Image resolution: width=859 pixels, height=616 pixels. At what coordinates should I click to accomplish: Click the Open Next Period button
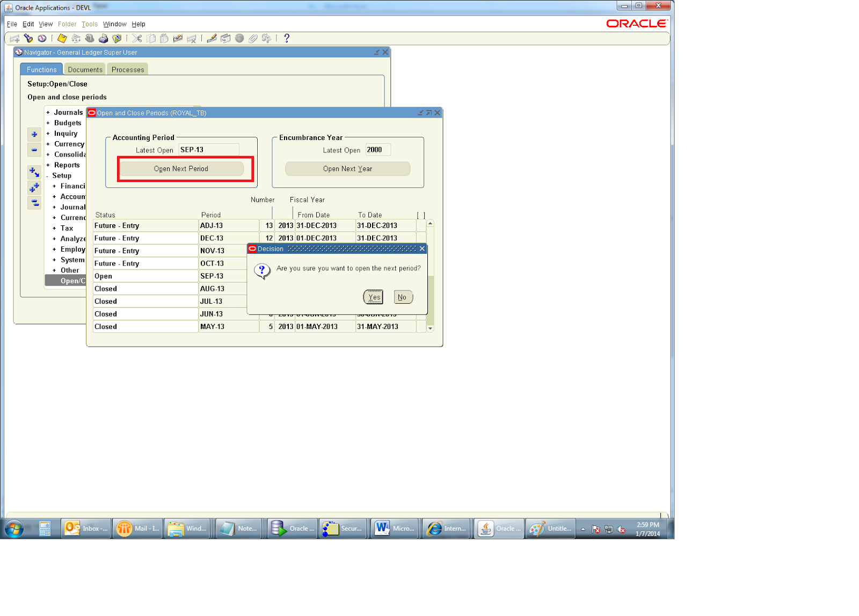coord(181,169)
